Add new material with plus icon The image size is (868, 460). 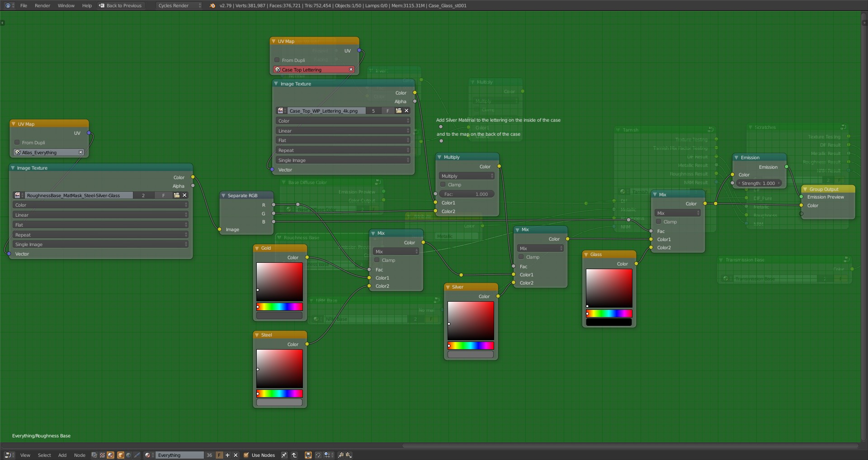coord(227,455)
